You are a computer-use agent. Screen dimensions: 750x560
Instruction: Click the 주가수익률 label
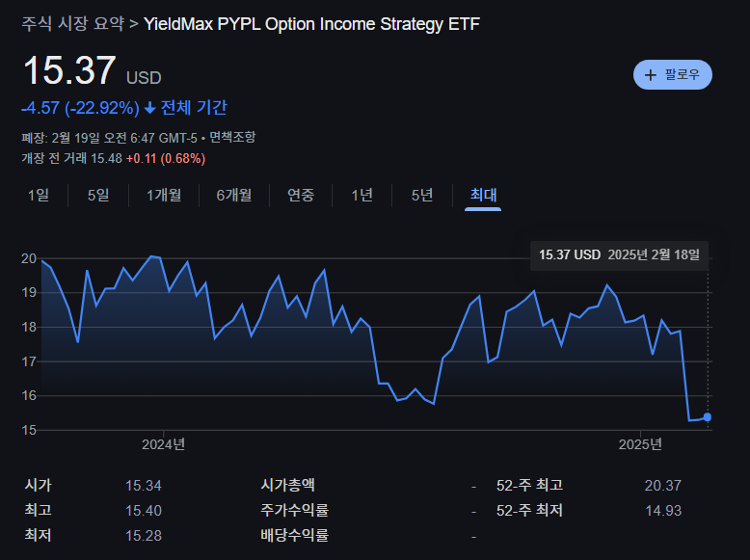click(294, 510)
